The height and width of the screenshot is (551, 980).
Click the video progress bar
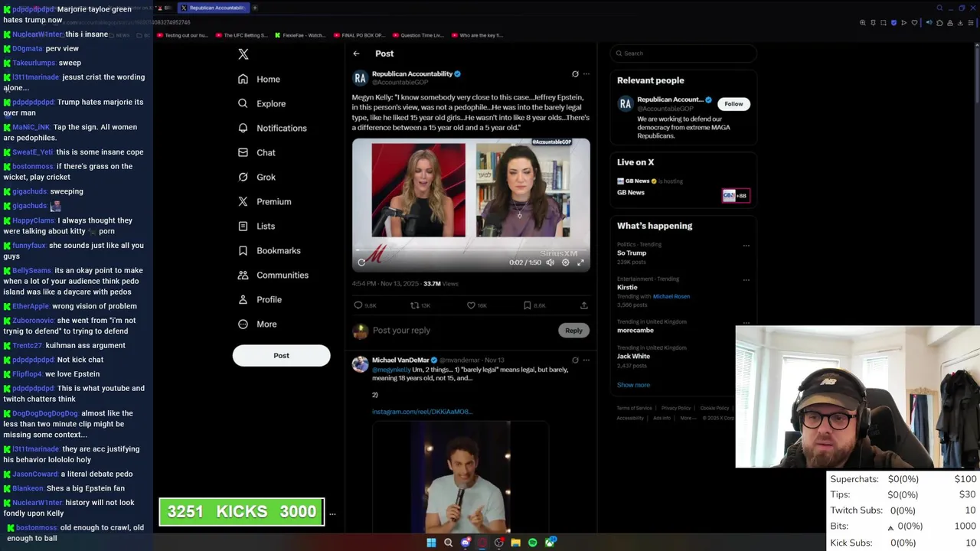(471, 251)
